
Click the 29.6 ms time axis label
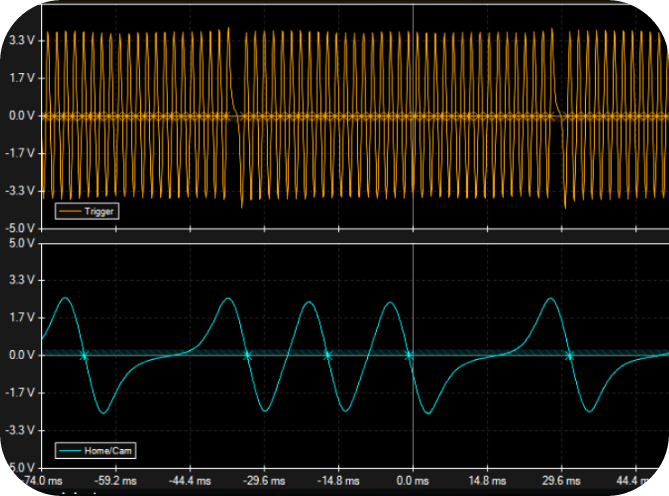[561, 481]
